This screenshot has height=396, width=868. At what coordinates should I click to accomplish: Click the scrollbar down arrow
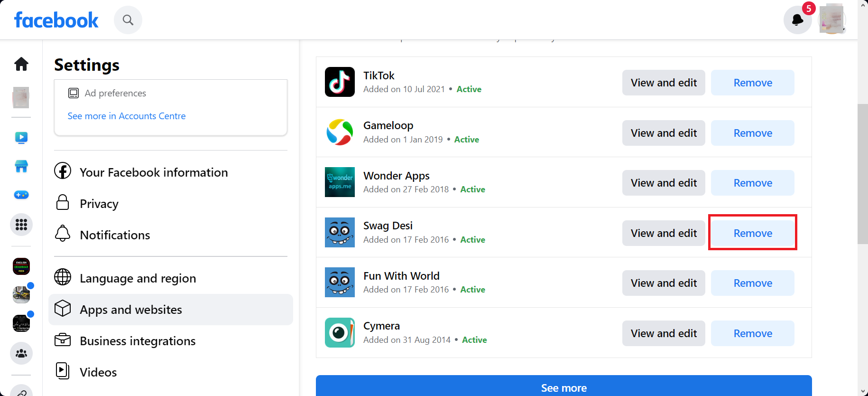pos(863,391)
